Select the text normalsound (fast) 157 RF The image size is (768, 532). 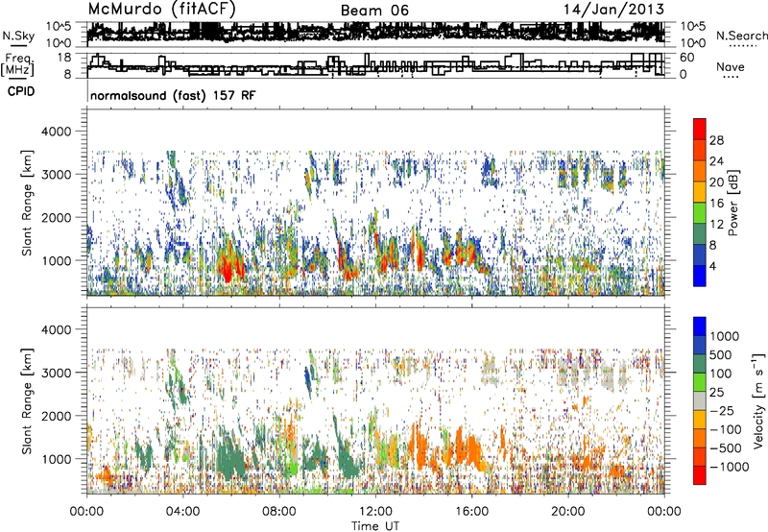173,95
